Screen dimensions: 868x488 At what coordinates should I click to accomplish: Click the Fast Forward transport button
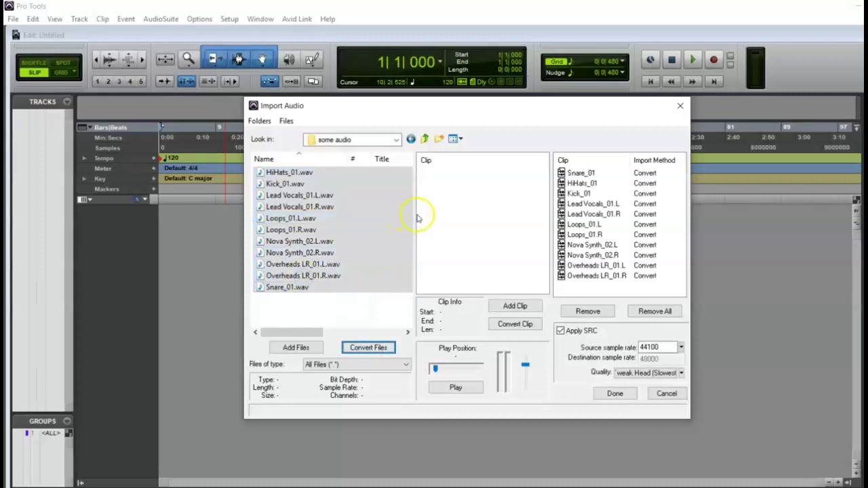(692, 81)
